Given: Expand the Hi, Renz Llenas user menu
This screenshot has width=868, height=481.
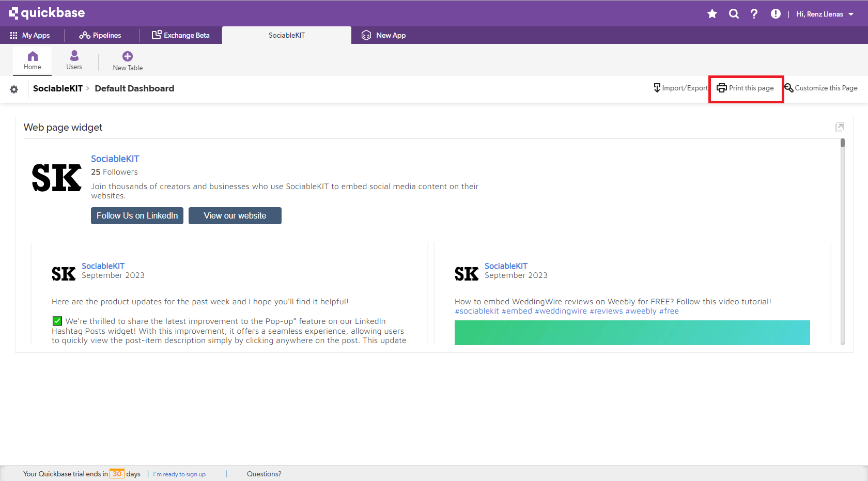Looking at the screenshot, I should (825, 14).
